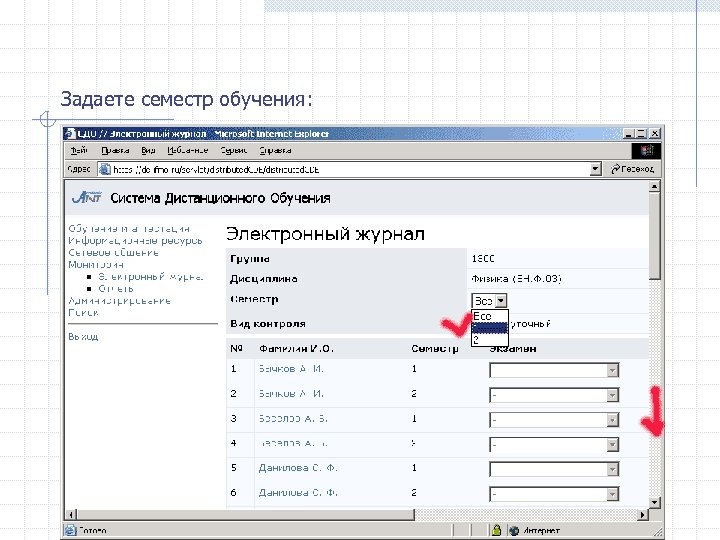720x540 pixels.
Task: Open Сетевое общение sidebar link
Action: tap(113, 252)
